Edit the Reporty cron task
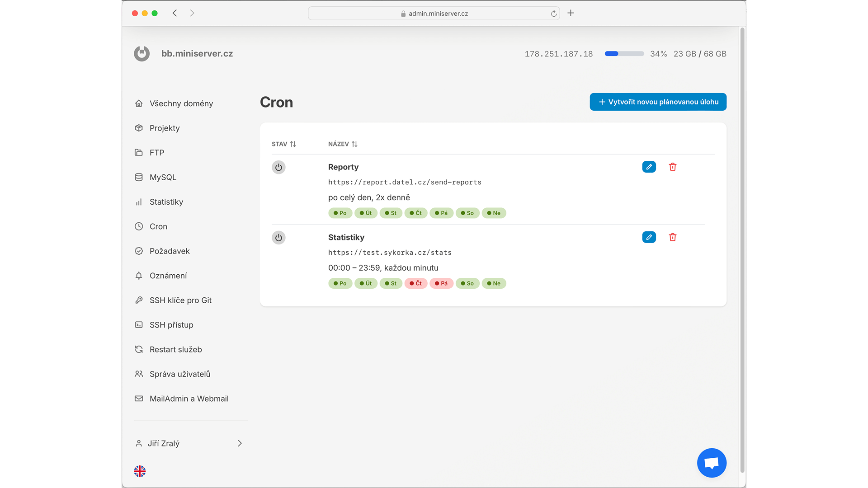Image resolution: width=868 pixels, height=488 pixels. click(649, 167)
